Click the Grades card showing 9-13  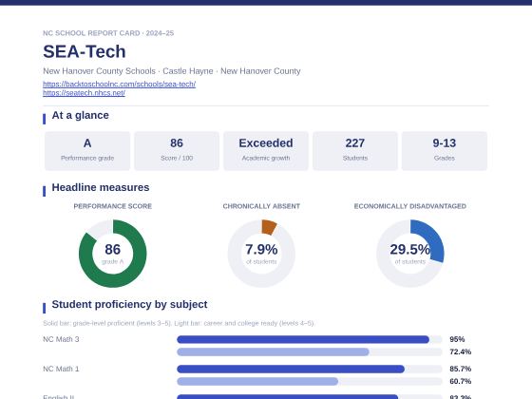pyautogui.click(x=445, y=151)
